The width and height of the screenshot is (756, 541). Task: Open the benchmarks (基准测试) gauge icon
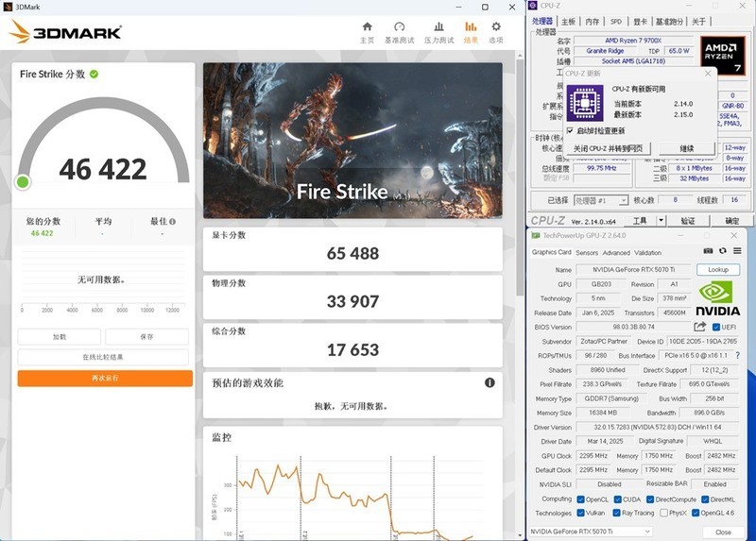tap(399, 26)
